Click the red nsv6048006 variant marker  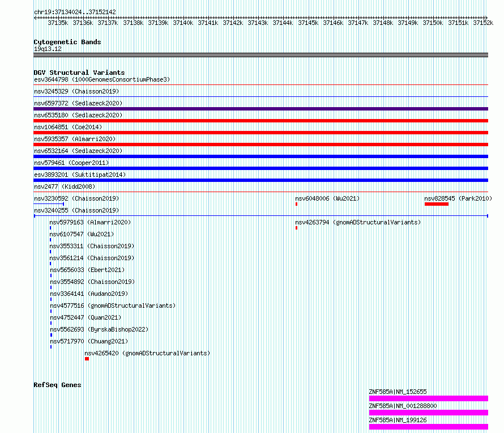point(296,204)
